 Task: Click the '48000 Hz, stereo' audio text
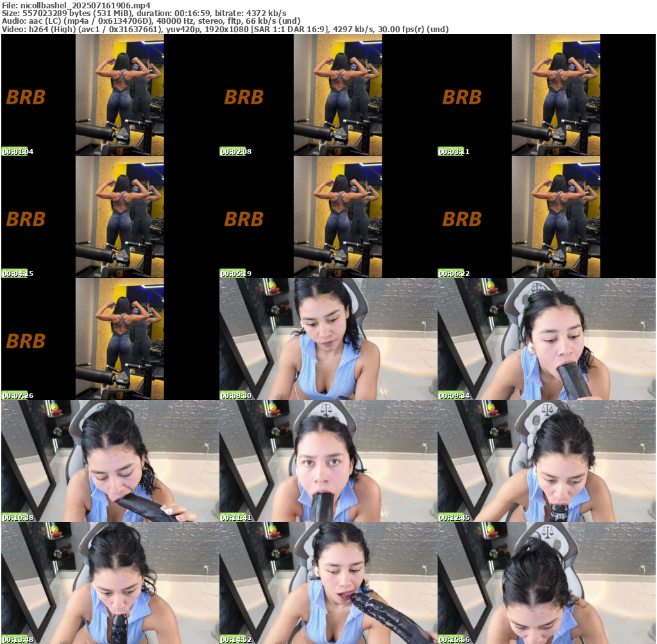[189, 21]
